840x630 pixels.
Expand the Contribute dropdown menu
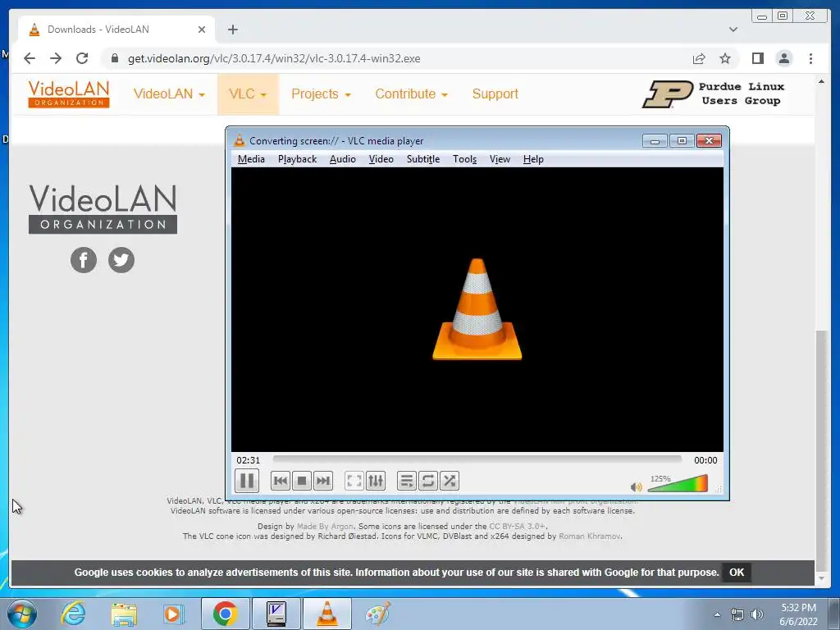[x=411, y=94]
